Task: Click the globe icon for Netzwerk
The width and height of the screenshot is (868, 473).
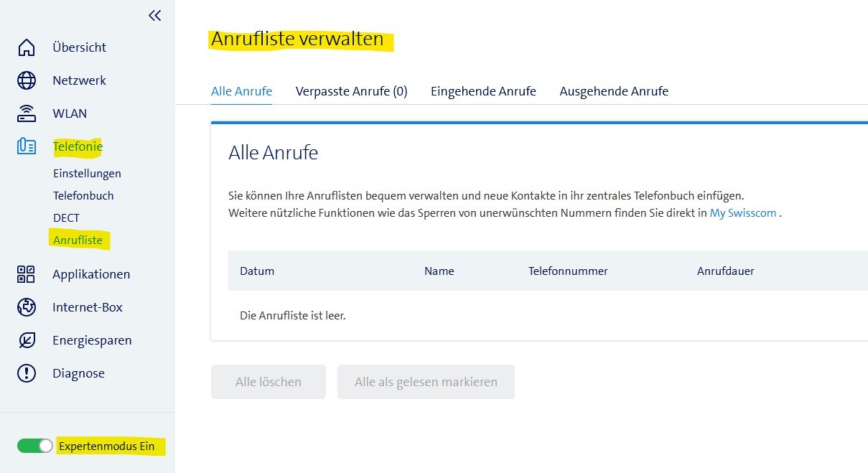Action: [27, 80]
